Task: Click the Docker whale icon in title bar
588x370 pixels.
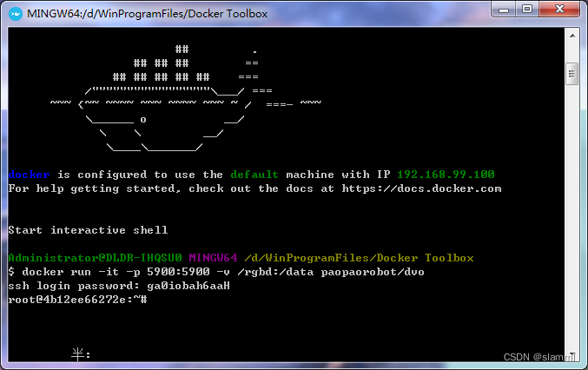Action: point(16,14)
